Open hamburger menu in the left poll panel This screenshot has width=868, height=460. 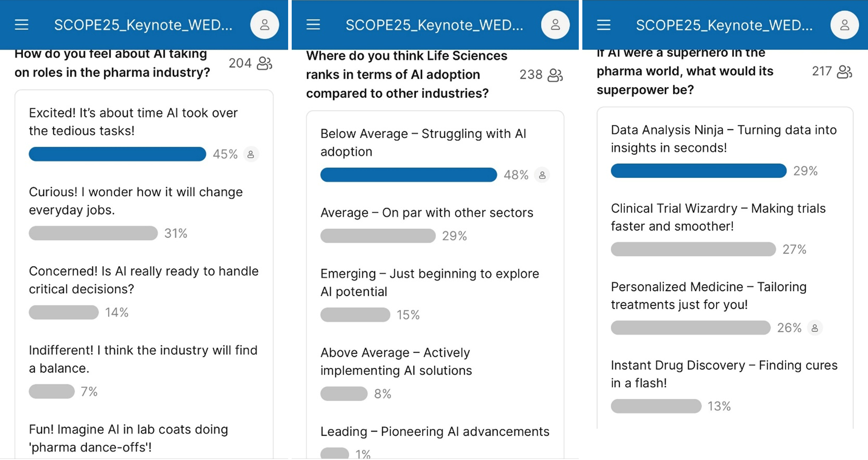(22, 25)
